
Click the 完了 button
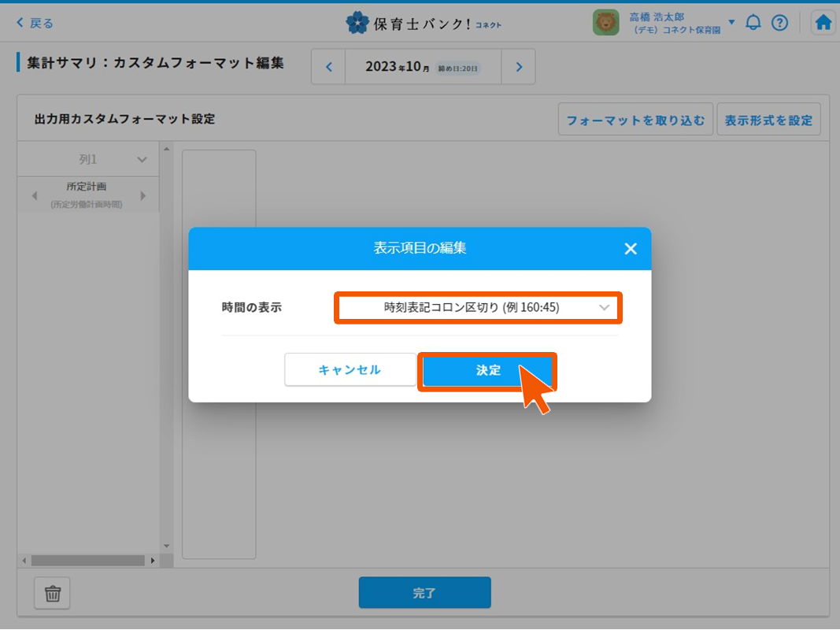[x=424, y=592]
